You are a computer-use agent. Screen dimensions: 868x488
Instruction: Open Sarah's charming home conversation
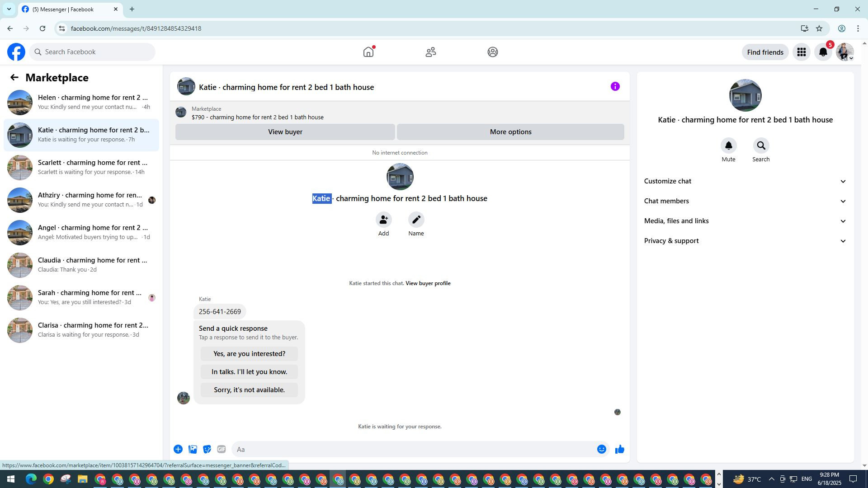point(81,297)
